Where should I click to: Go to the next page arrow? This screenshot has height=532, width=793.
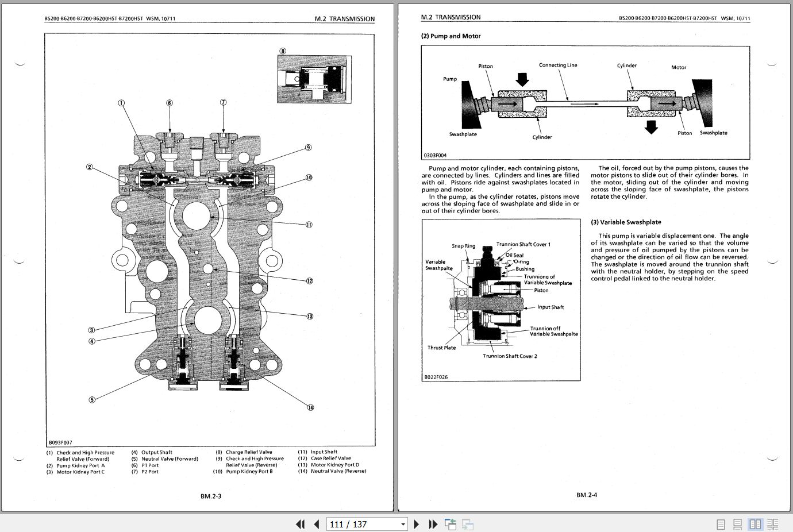click(417, 524)
